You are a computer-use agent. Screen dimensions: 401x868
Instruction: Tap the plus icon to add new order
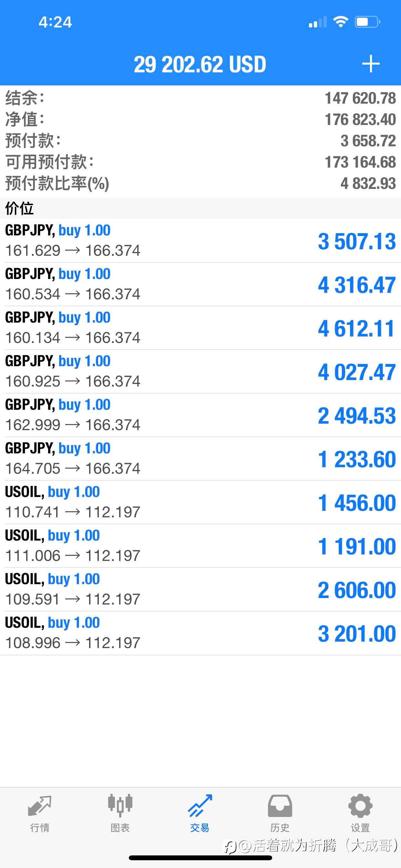click(371, 64)
